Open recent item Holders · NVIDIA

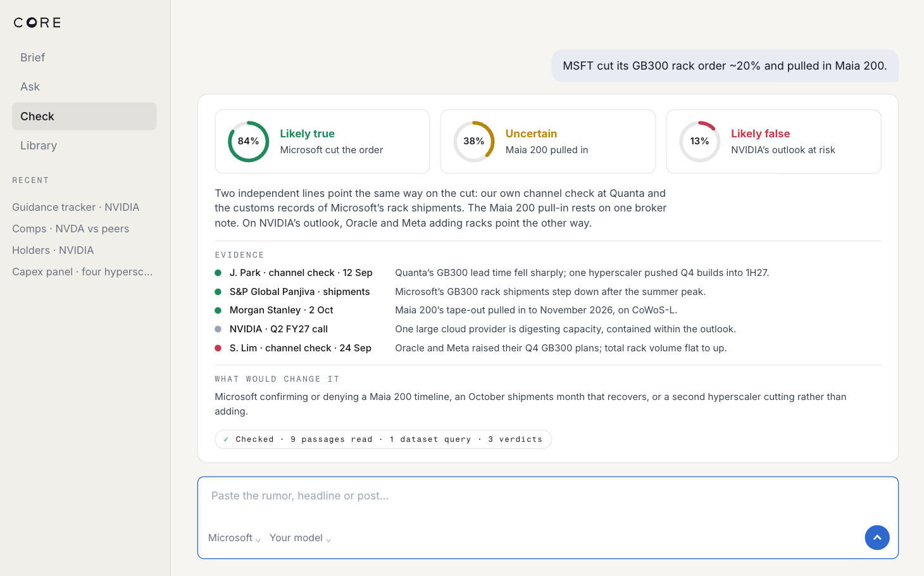click(53, 250)
